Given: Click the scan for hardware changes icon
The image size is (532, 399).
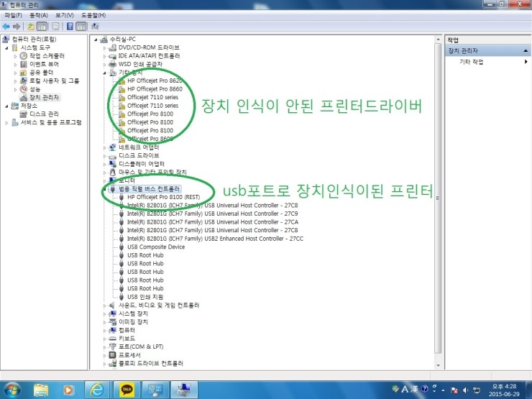Looking at the screenshot, I should coord(95,26).
